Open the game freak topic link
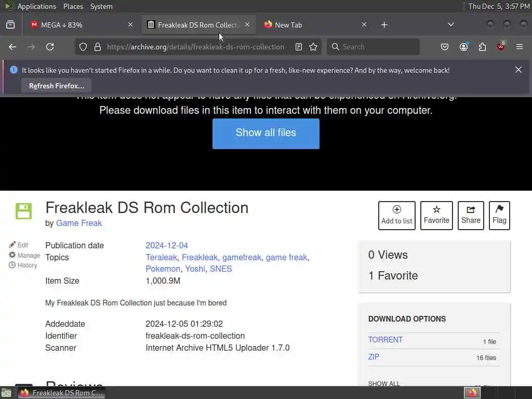 pyautogui.click(x=286, y=258)
